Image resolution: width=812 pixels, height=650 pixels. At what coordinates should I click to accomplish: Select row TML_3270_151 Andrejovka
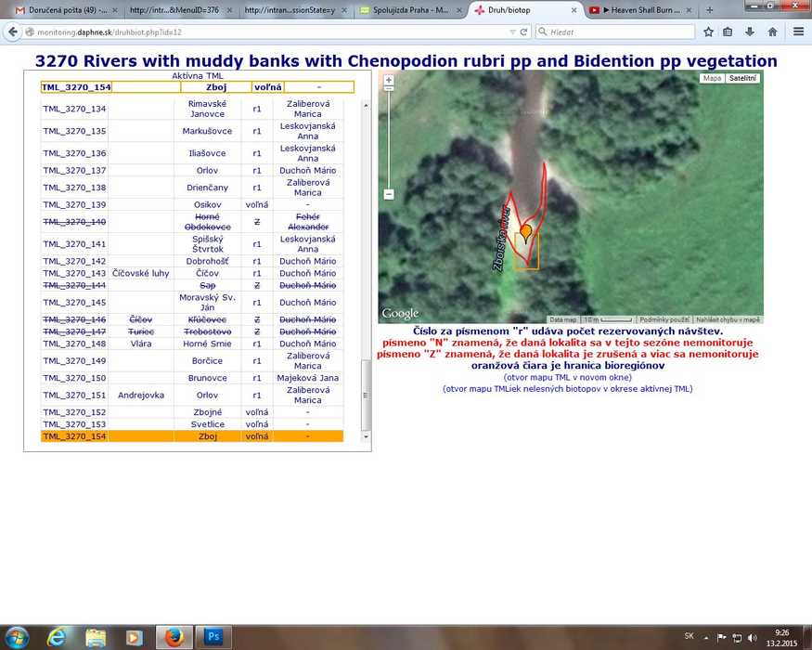[191, 395]
